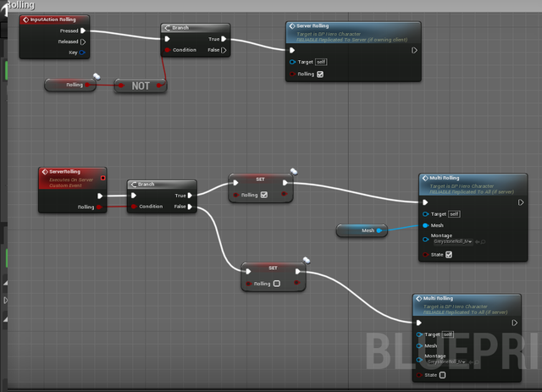The height and width of the screenshot is (392, 542).
Task: Click the Pressed exec pin on InputAction Rolling
Action: coord(83,30)
